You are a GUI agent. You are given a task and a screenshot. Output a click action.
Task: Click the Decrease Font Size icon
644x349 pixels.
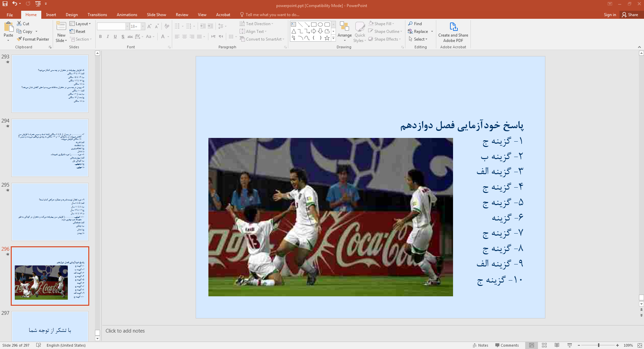click(157, 26)
